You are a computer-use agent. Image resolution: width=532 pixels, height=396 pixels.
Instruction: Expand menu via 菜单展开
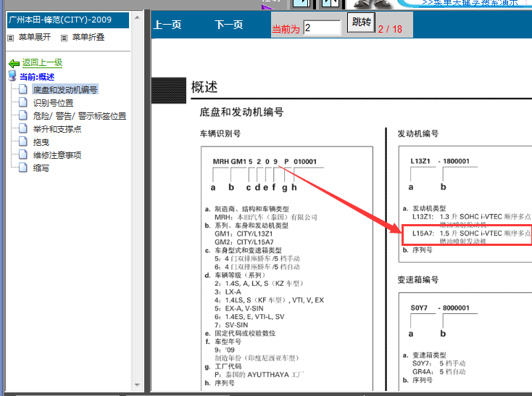35,37
